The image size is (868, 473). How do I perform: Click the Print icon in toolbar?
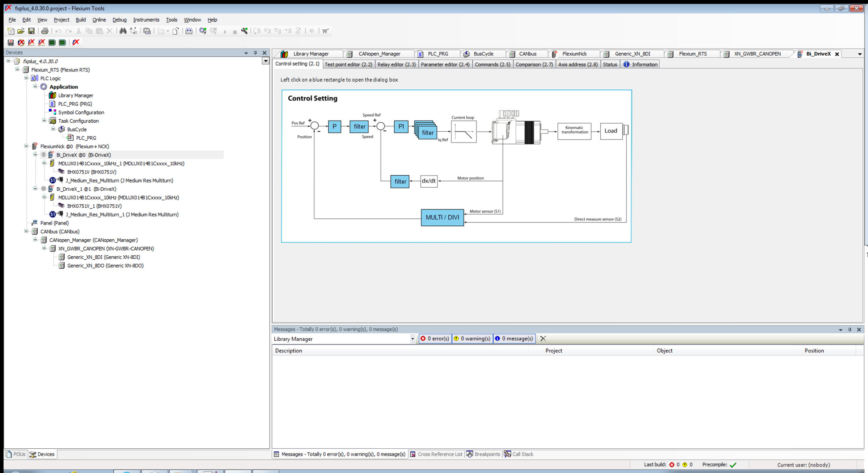tap(45, 31)
